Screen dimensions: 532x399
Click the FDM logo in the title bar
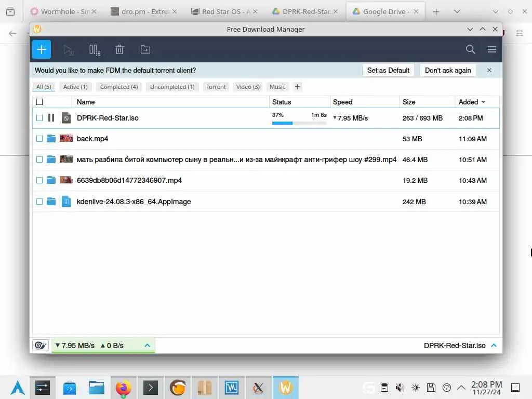[37, 29]
